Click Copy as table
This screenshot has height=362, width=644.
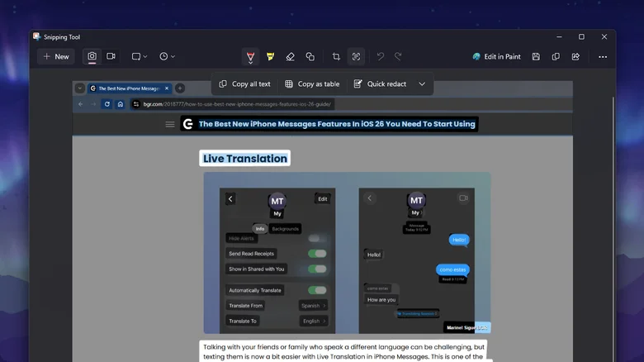click(x=312, y=83)
